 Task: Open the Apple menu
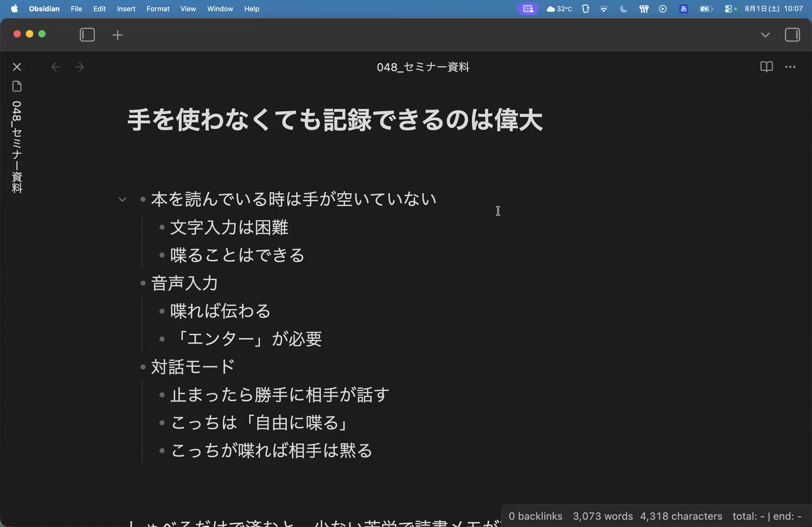(x=15, y=9)
